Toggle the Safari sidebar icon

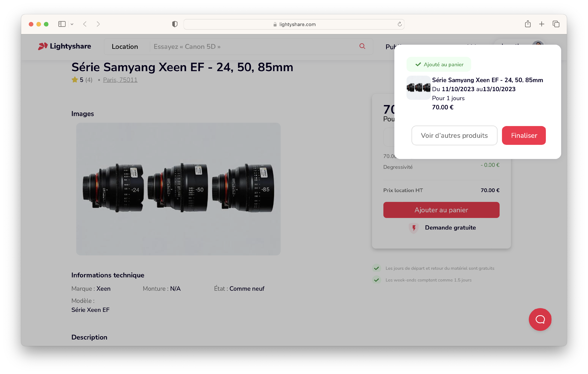pyautogui.click(x=62, y=24)
